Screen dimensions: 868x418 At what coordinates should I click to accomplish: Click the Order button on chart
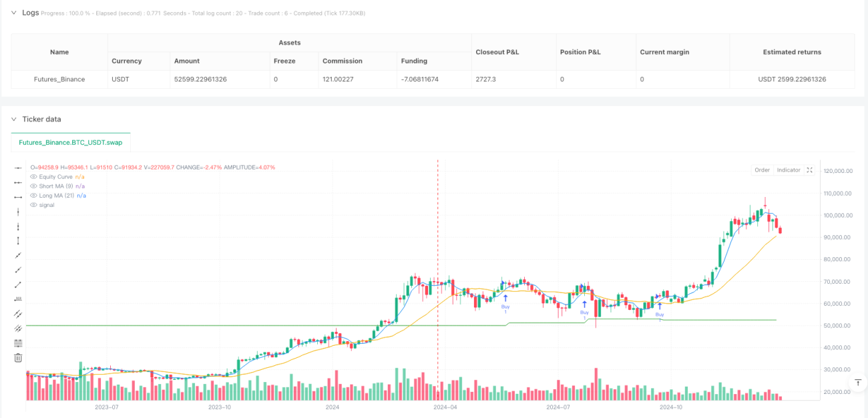tap(762, 170)
